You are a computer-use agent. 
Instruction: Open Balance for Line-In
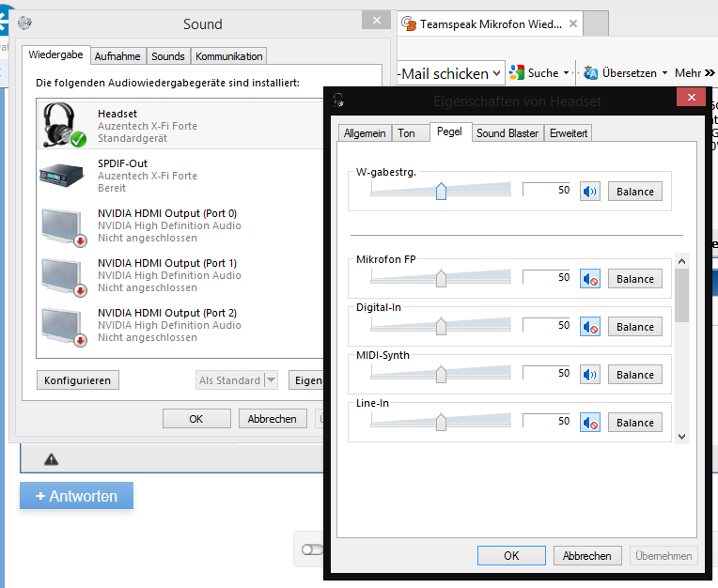point(634,423)
